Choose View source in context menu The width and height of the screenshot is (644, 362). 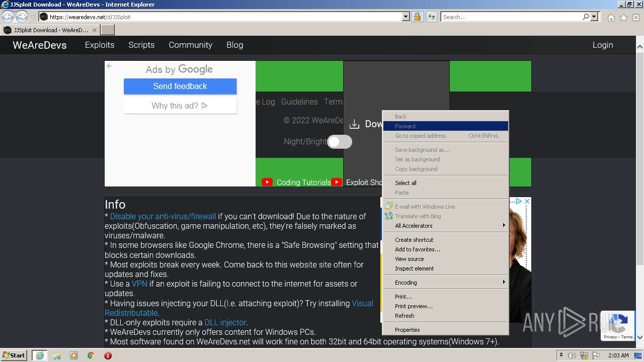pos(445,259)
